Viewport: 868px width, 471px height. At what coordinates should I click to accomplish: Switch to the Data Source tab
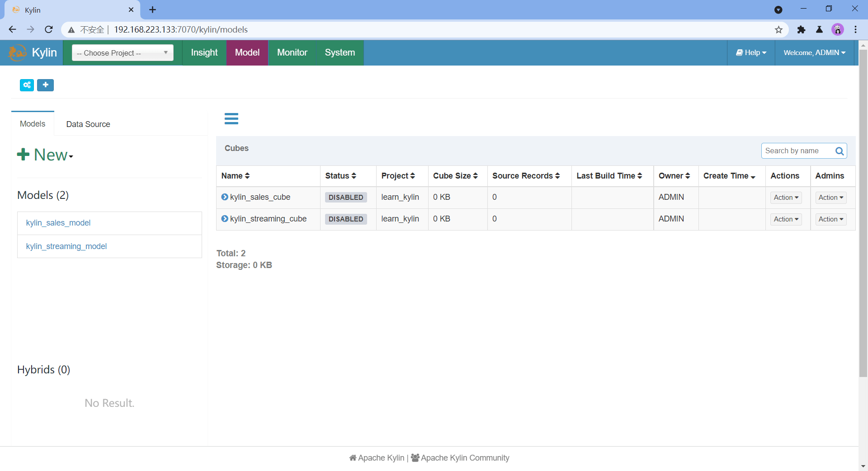pyautogui.click(x=88, y=124)
